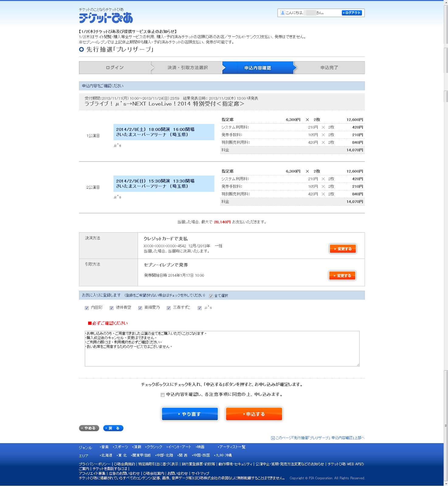Select the 申込完了 step tab
This screenshot has width=448, height=486.
[x=329, y=68]
